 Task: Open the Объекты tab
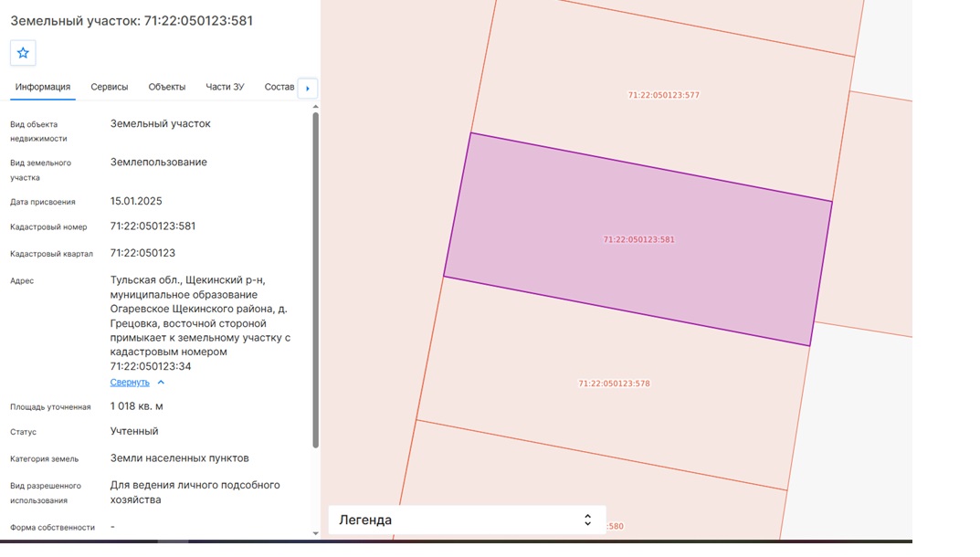tap(167, 87)
